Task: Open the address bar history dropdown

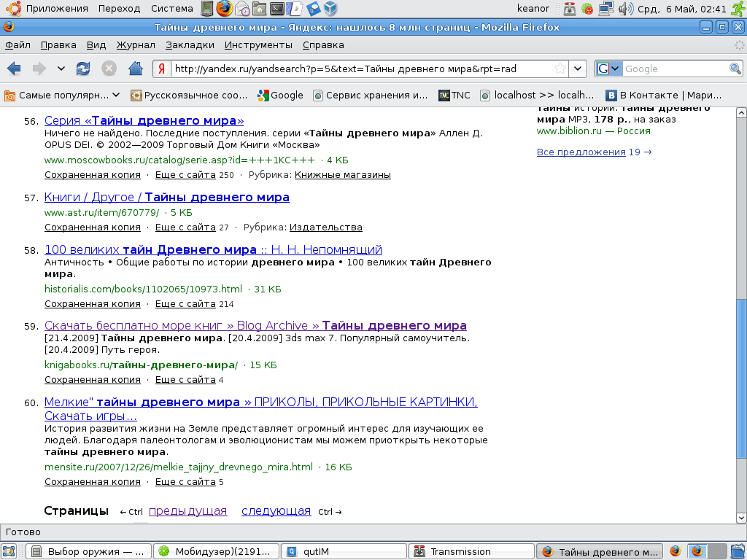Action: pos(578,69)
